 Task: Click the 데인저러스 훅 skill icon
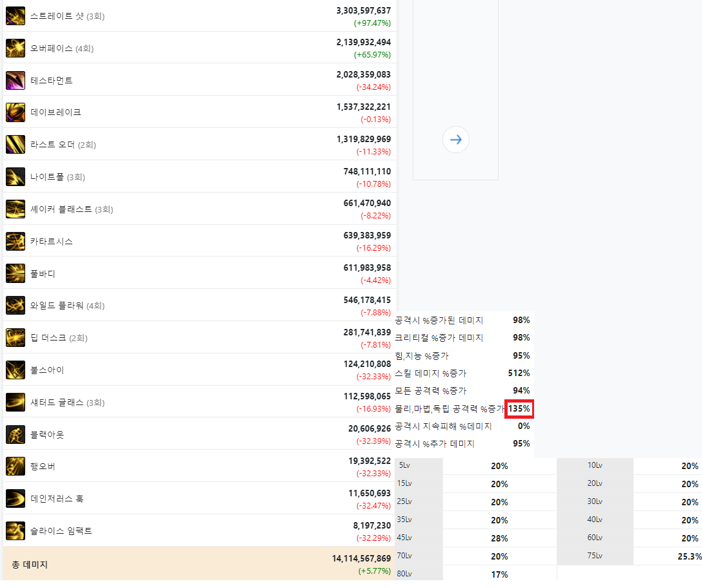point(15,498)
